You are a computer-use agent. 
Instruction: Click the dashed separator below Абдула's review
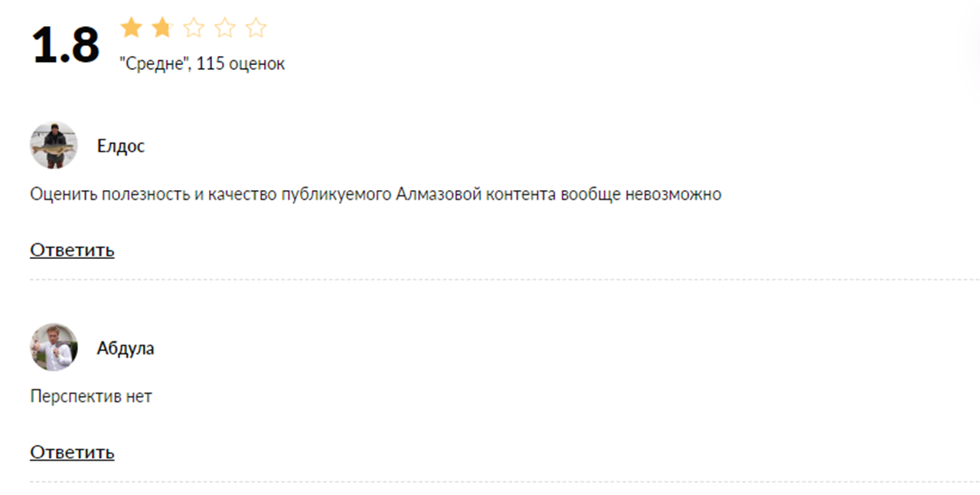[490, 482]
